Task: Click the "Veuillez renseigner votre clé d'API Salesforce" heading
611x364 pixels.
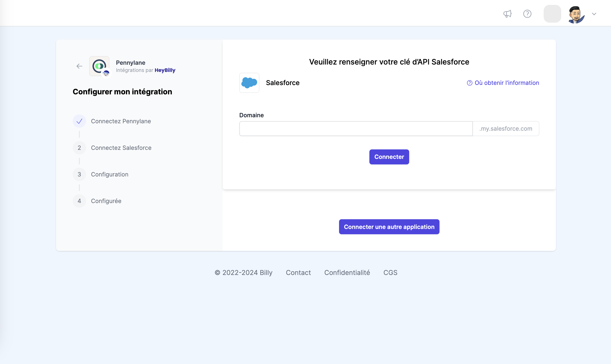Action: [389, 62]
